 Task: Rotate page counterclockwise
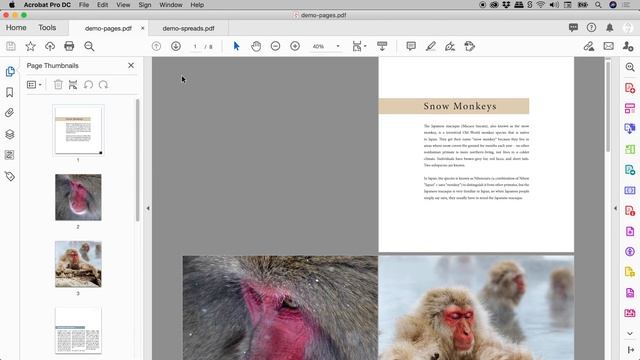click(88, 84)
